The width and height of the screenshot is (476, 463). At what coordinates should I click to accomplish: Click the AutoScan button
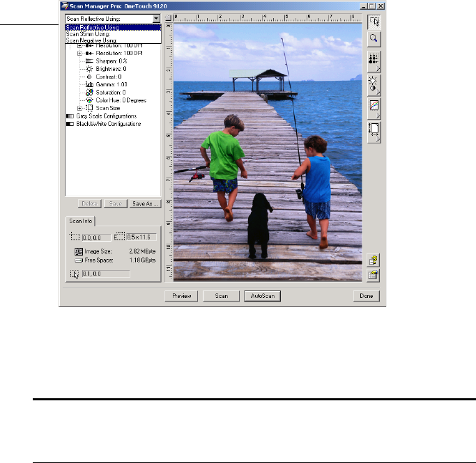point(262,296)
